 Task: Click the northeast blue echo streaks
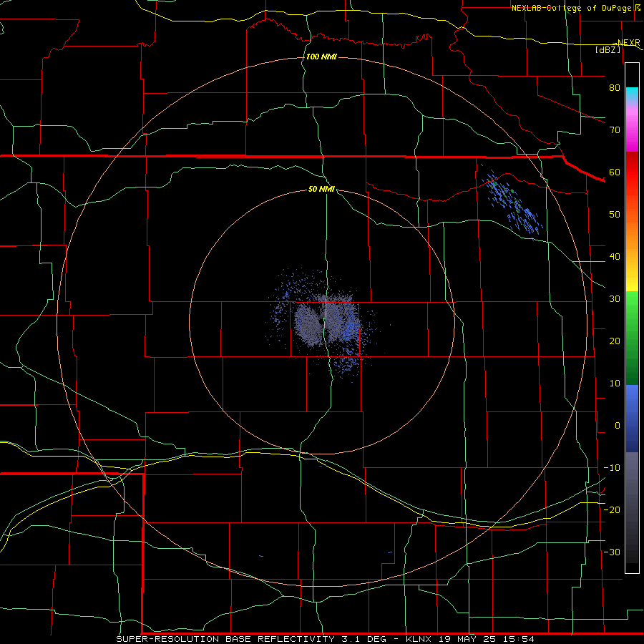pyautogui.click(x=512, y=203)
